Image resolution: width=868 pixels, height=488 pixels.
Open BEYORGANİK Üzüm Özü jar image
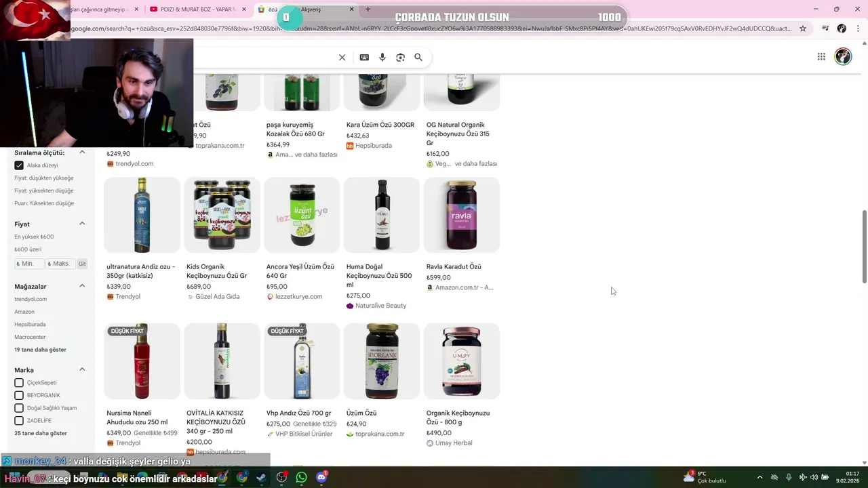coord(382,361)
